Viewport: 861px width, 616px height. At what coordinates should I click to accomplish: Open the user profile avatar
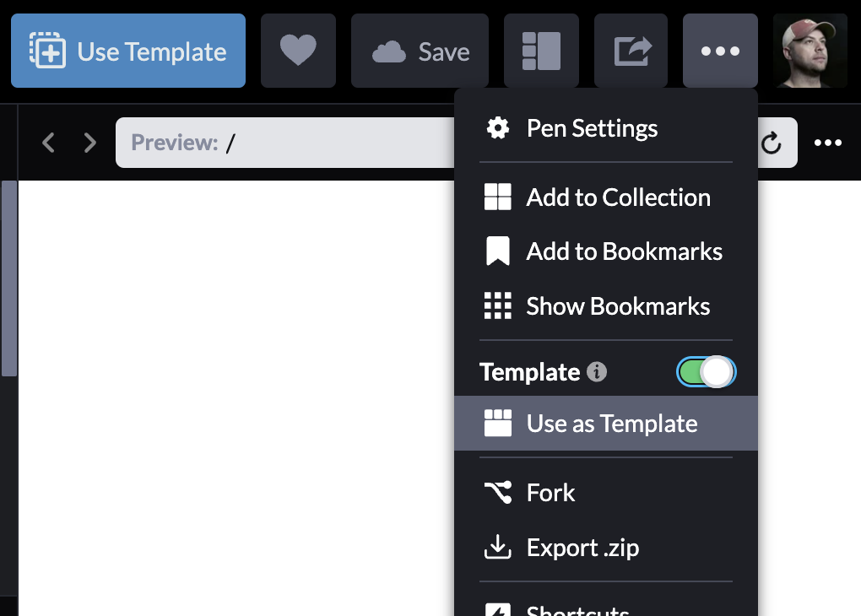click(810, 51)
